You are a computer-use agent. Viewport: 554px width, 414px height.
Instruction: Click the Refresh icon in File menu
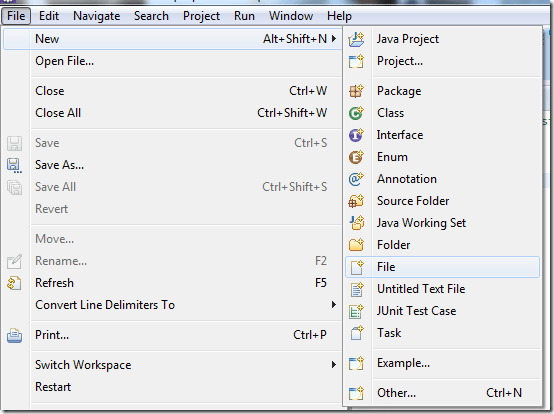(14, 283)
